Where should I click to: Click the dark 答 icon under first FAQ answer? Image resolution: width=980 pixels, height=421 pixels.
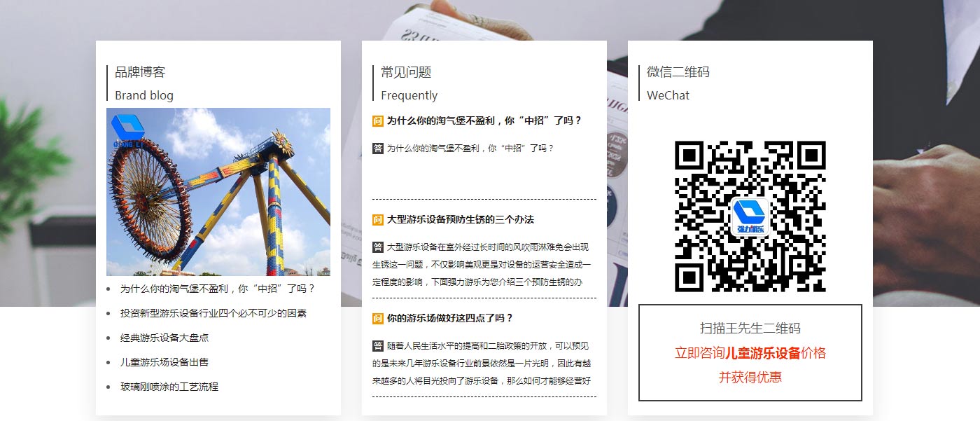click(377, 148)
